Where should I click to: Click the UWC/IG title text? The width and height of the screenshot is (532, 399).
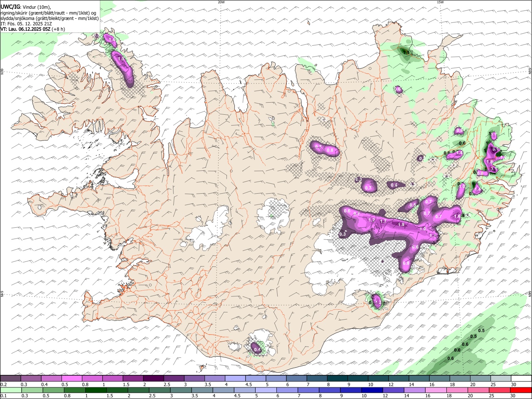click(x=10, y=7)
